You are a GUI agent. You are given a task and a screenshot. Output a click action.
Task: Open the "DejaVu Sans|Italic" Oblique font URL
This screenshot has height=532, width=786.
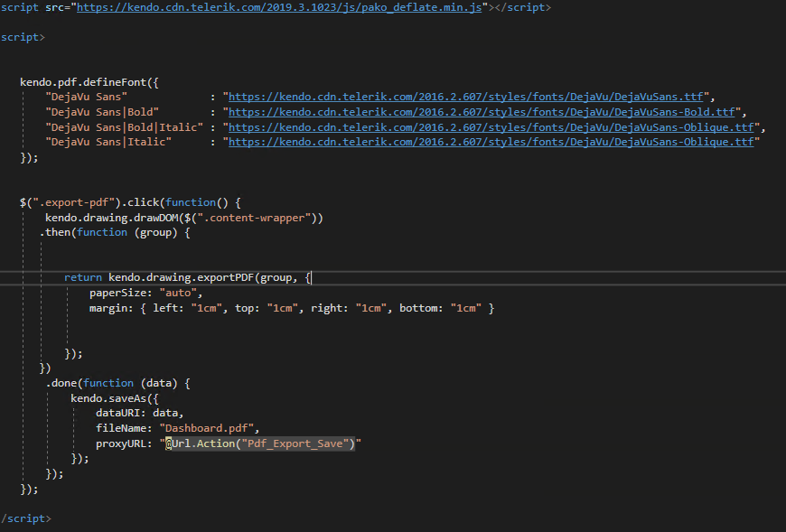[491, 143]
